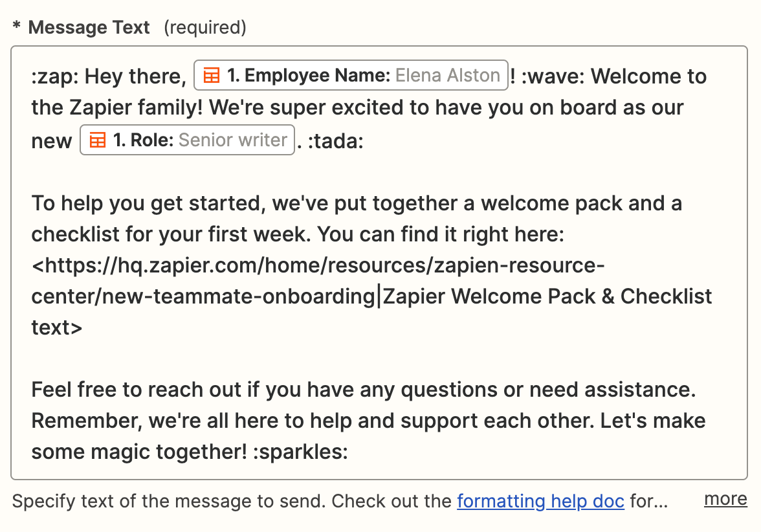This screenshot has height=532, width=761.
Task: Open the formatting help doc link
Action: (540, 501)
